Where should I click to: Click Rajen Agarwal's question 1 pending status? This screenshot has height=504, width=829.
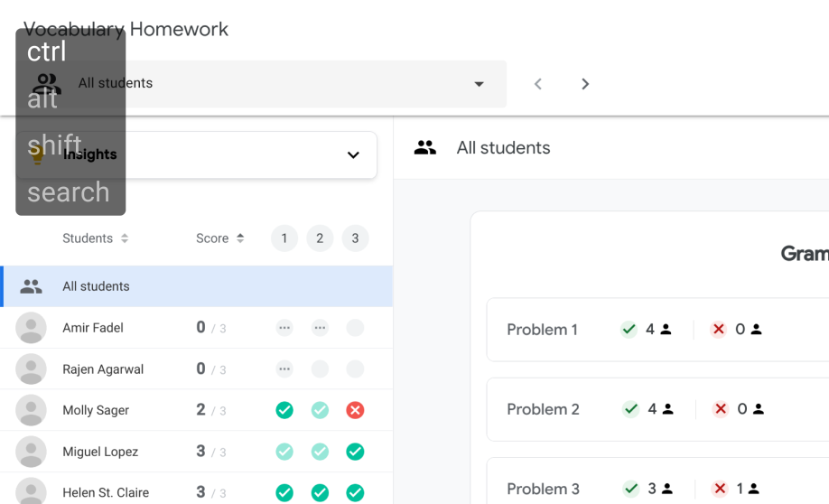click(284, 369)
